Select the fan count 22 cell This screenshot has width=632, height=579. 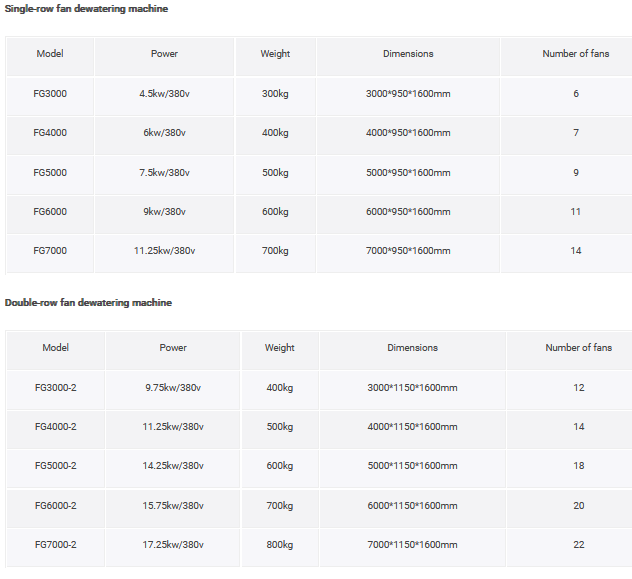pyautogui.click(x=579, y=545)
